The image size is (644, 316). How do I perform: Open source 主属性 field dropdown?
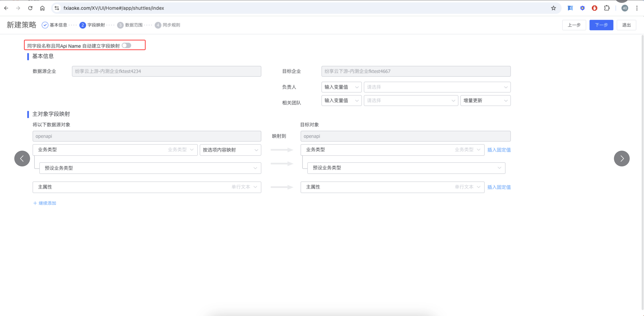[x=147, y=187]
